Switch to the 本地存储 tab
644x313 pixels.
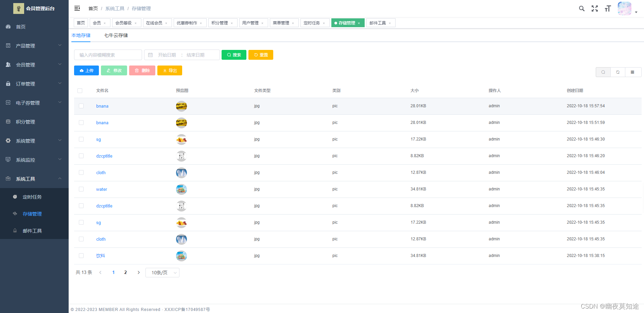pyautogui.click(x=81, y=35)
